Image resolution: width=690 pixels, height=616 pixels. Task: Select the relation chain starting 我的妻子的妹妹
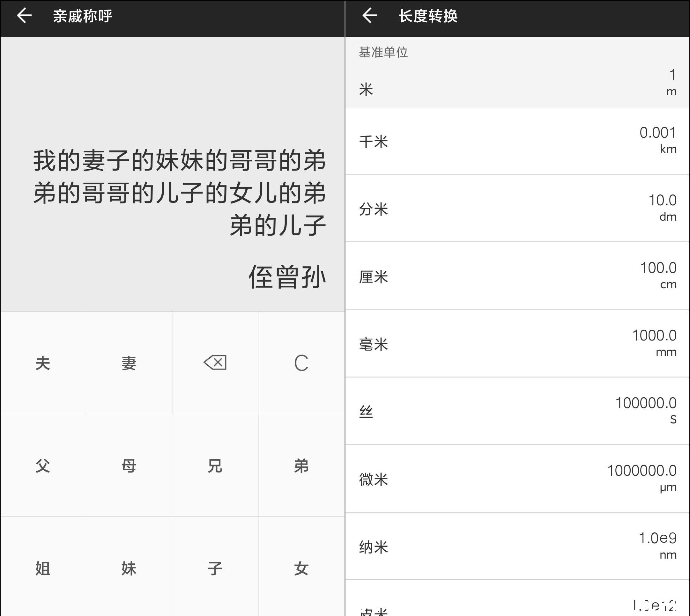pyautogui.click(x=180, y=192)
